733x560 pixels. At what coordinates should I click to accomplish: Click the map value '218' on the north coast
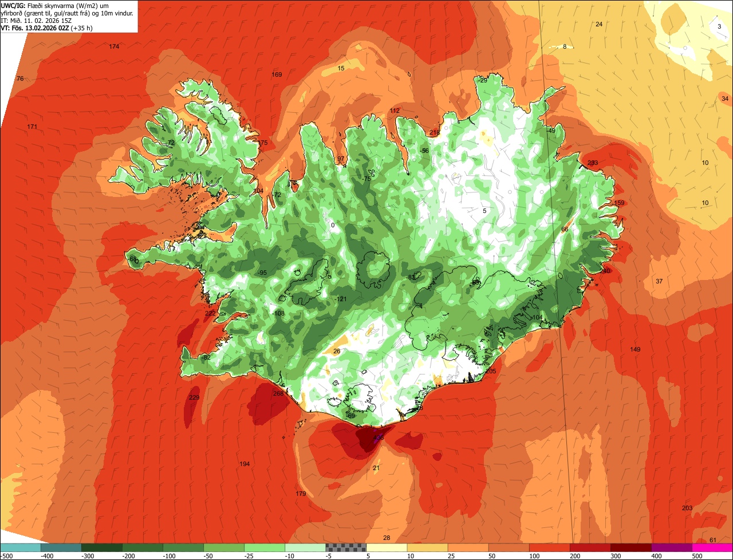(x=435, y=132)
